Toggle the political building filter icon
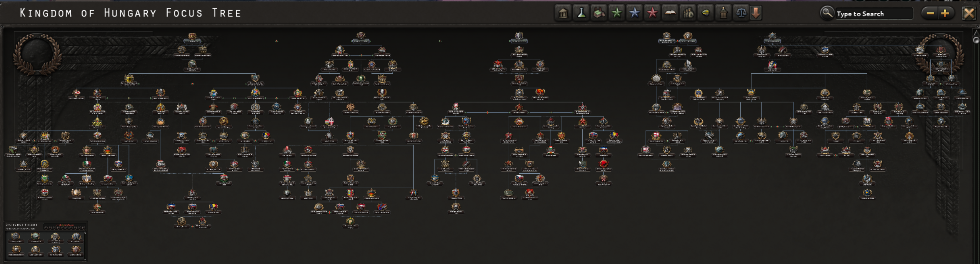 [x=563, y=13]
